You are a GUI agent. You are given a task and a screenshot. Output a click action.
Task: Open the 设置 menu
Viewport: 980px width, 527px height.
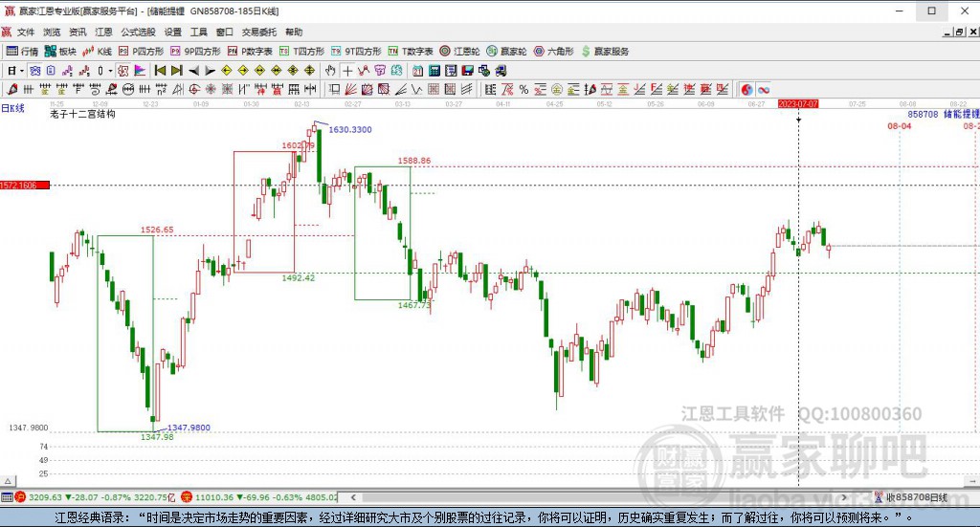click(173, 32)
